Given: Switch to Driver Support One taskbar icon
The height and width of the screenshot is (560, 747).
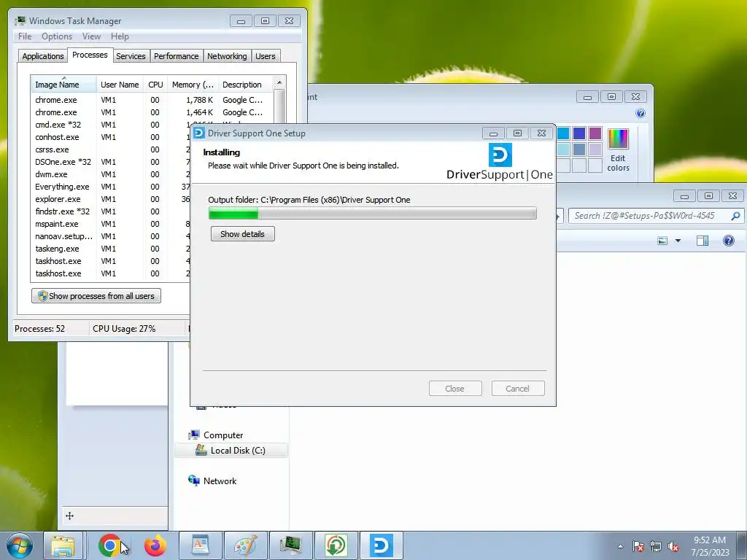Looking at the screenshot, I should [x=382, y=545].
